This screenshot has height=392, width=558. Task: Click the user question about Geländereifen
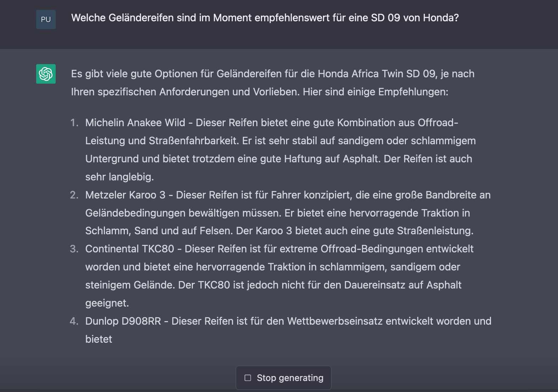click(x=265, y=18)
